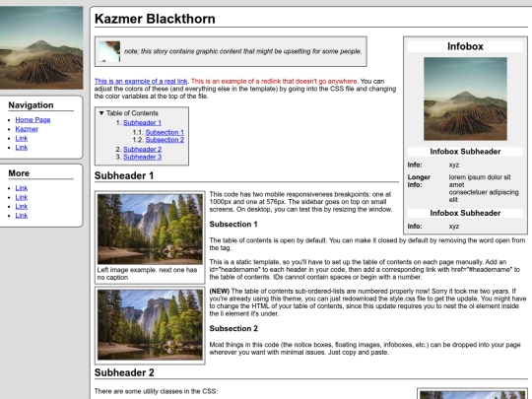This screenshot has height=399, width=532.
Task: Click the last link in Navigation list
Action: coord(22,147)
